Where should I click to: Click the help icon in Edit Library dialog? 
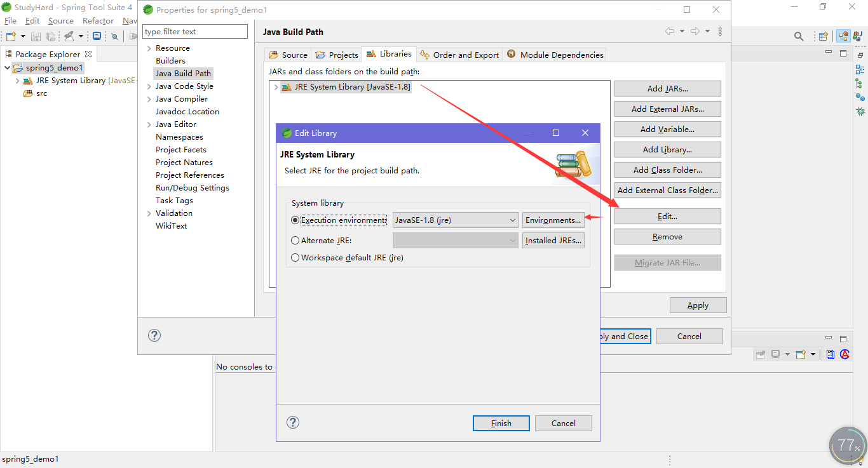(293, 422)
